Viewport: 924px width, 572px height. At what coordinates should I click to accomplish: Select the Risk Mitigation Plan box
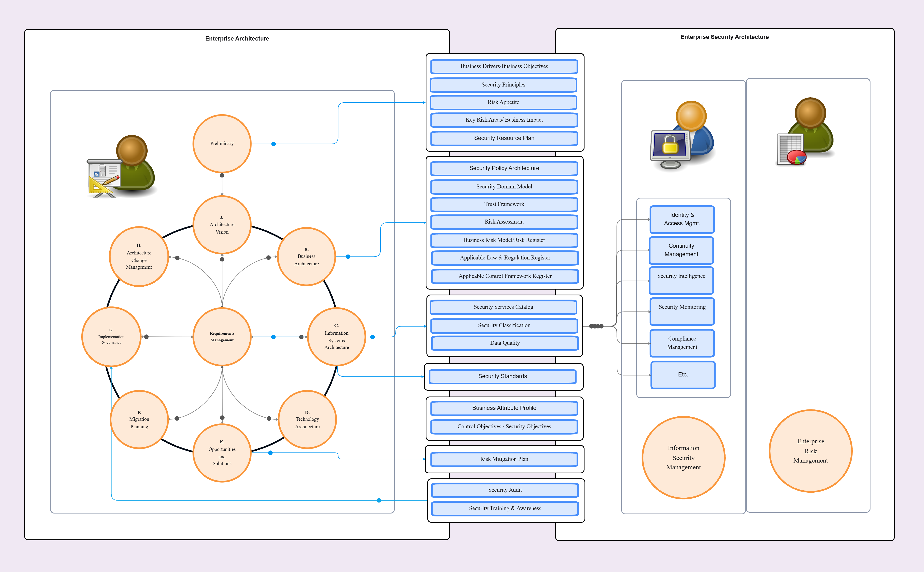504,459
